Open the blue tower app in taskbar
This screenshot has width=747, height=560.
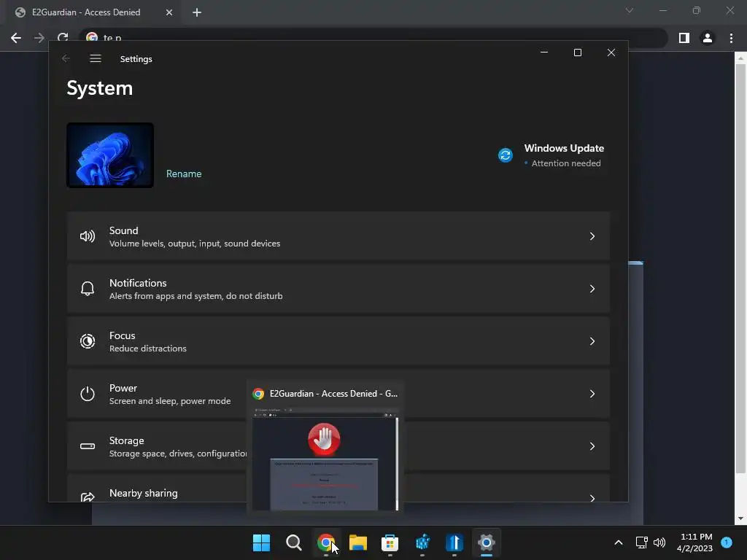coord(454,542)
